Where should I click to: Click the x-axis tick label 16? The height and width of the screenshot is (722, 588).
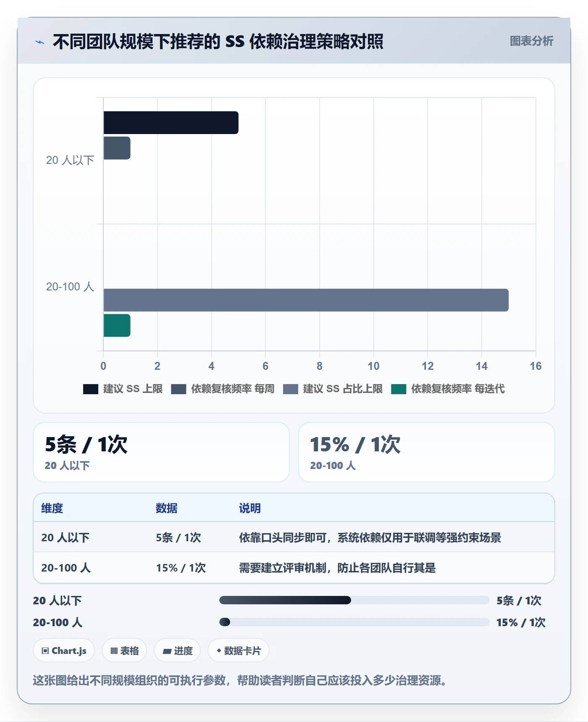coord(535,366)
